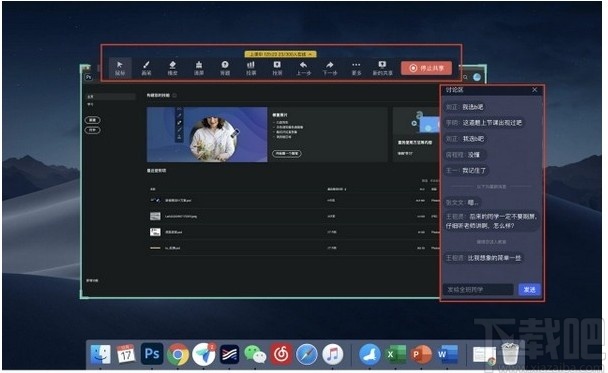Click the redo (下一步) arrow
Viewport: 608px width, 373px height.
[330, 68]
